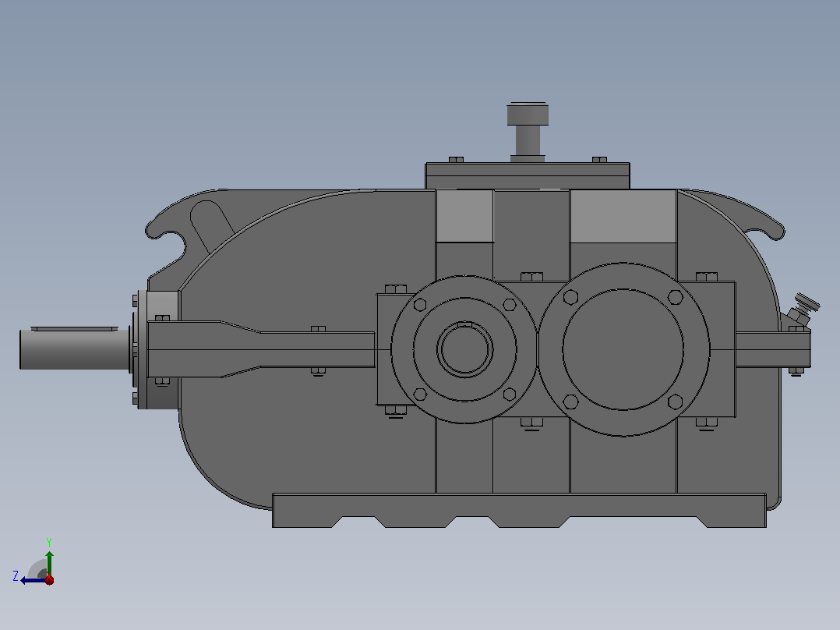Select the tapered split flange left of center

pos(261,349)
